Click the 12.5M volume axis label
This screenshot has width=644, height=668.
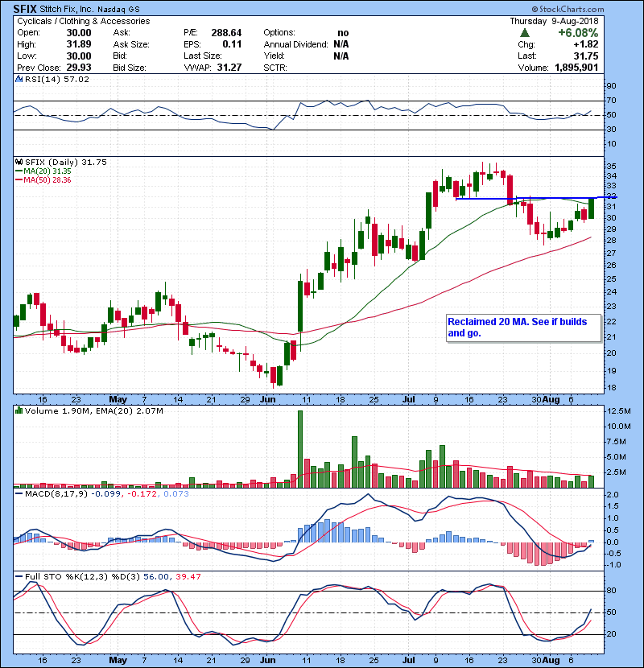tap(619, 411)
